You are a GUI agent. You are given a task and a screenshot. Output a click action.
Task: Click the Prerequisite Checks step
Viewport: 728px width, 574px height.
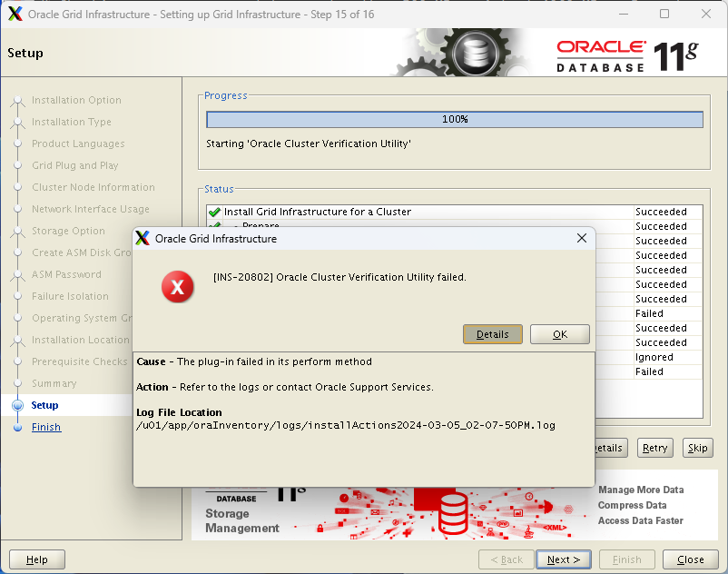point(79,361)
